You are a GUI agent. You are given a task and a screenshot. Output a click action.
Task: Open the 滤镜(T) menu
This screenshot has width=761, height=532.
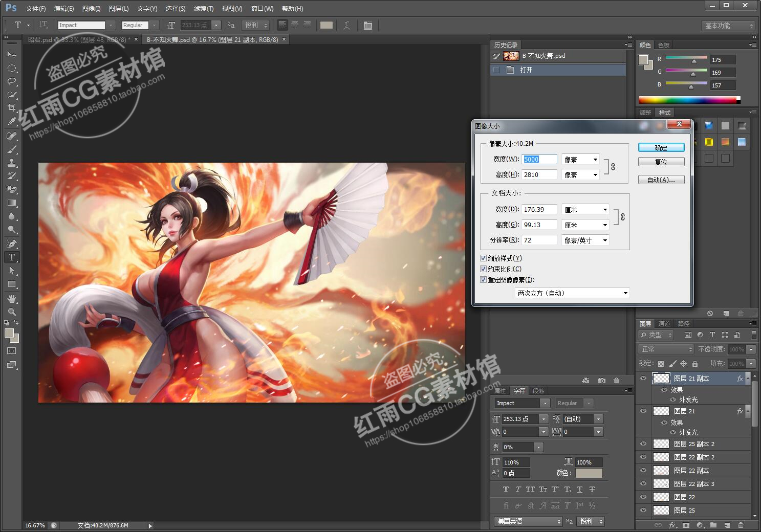tap(203, 9)
